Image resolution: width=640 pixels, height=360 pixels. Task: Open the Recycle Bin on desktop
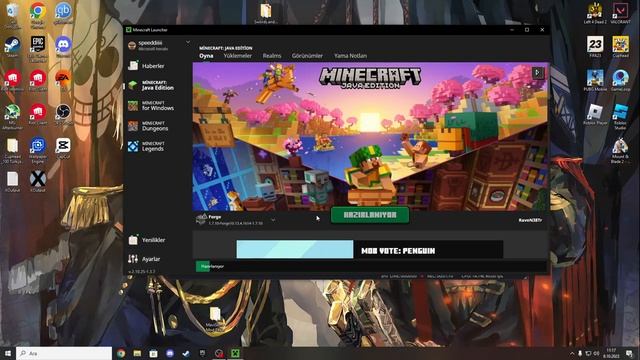click(12, 14)
